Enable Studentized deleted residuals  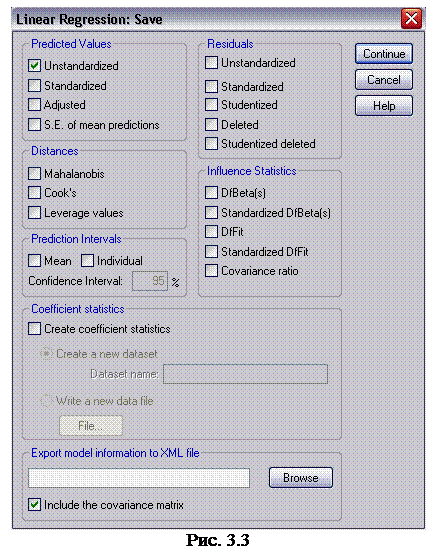point(211,144)
